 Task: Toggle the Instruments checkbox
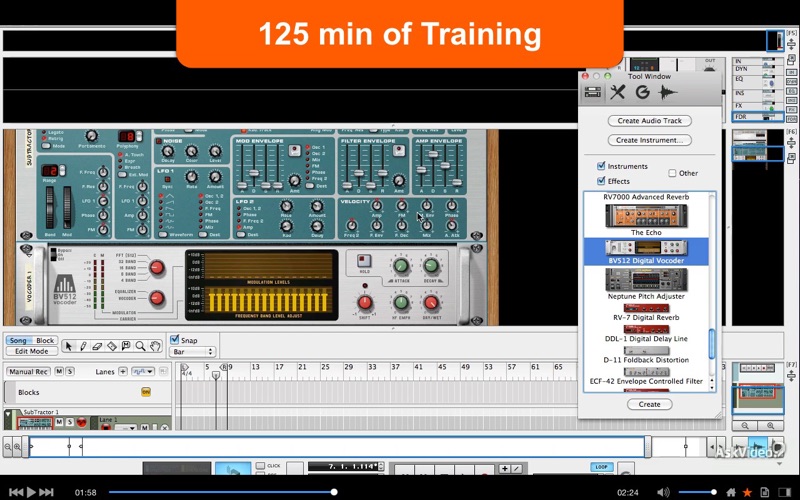601,166
